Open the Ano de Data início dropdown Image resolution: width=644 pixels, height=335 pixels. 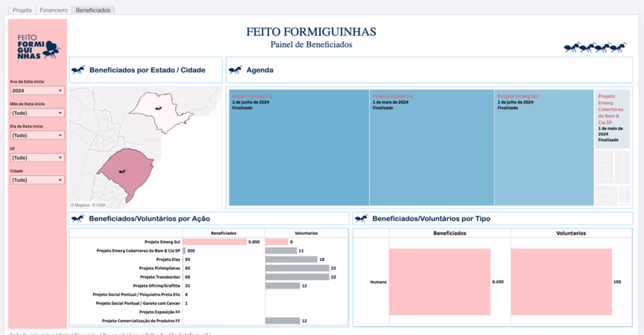tap(37, 91)
